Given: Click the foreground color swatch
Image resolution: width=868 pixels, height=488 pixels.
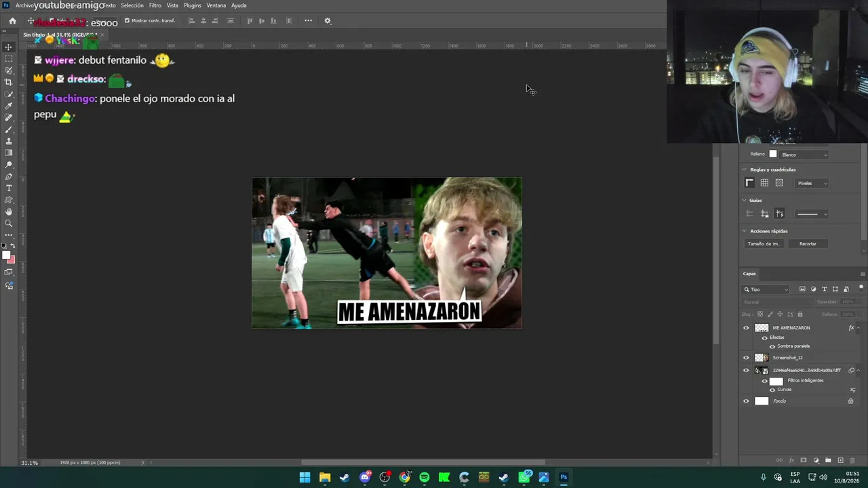Looking at the screenshot, I should tap(6, 256).
